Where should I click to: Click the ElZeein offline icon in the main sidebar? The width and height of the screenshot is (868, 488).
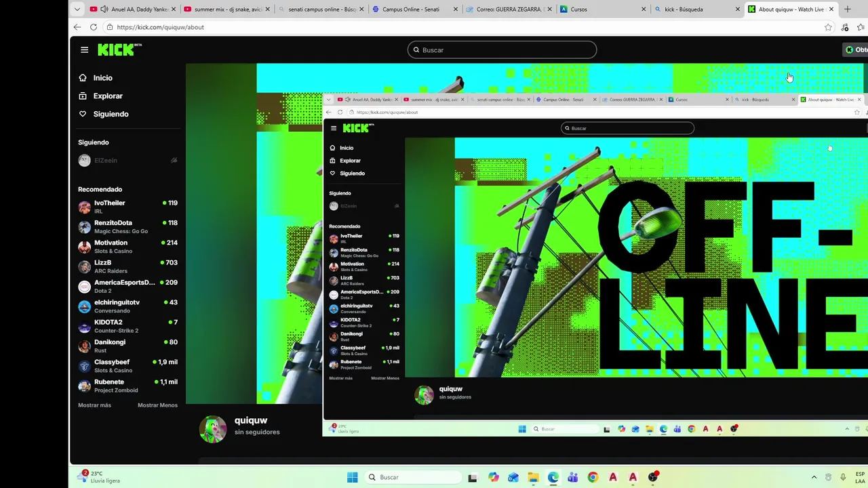(174, 161)
